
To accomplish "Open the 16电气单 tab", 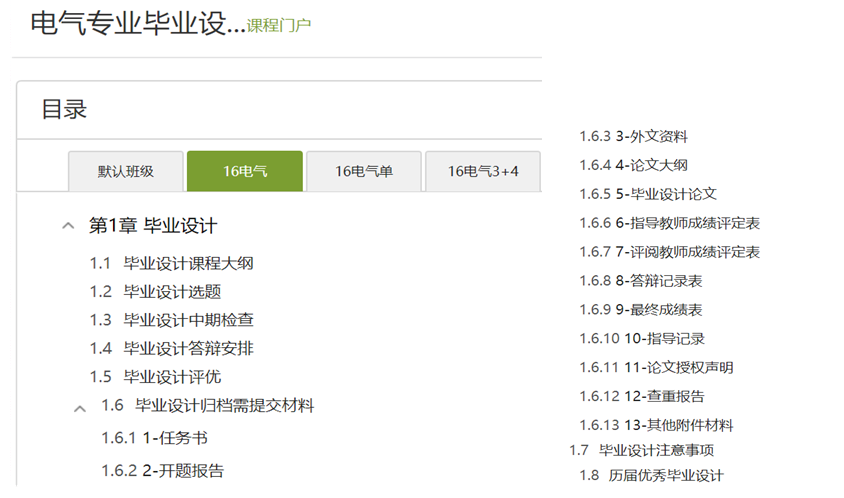I will click(363, 171).
